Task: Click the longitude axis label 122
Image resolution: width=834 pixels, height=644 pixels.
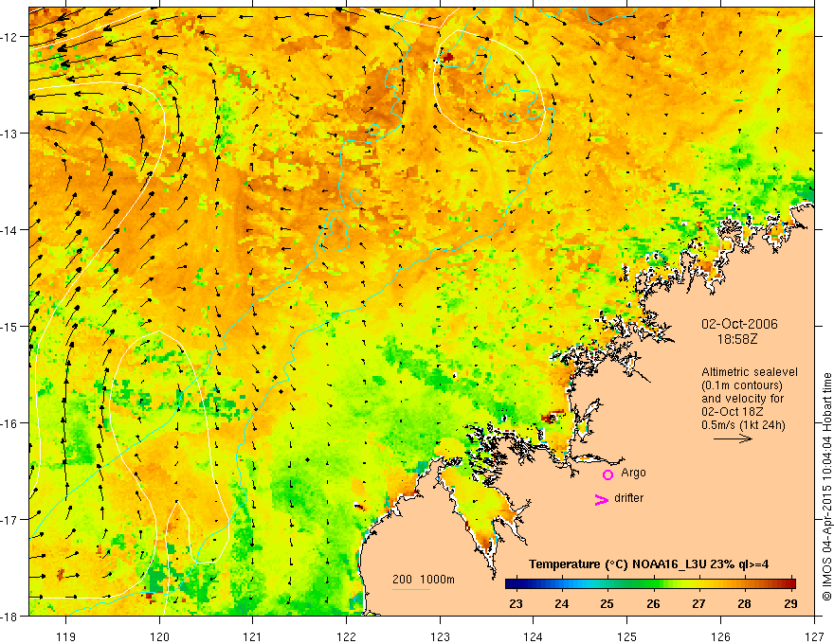Action: [x=346, y=637]
